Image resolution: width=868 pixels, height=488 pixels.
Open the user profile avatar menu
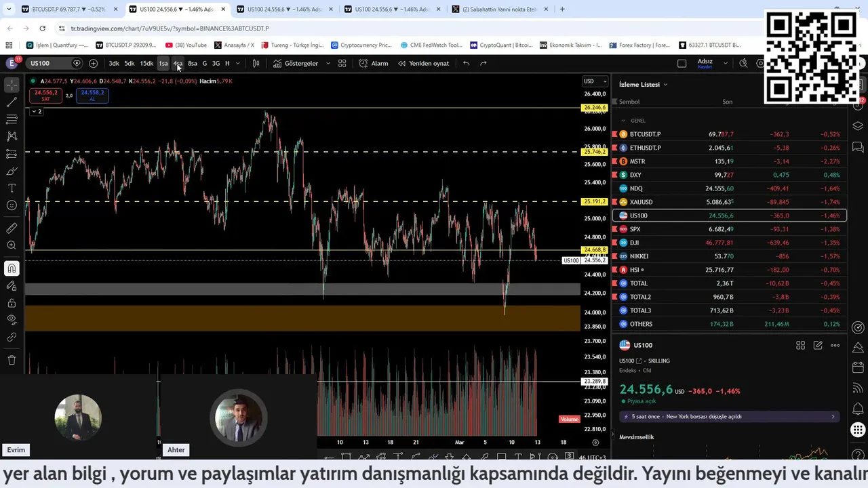tap(12, 63)
